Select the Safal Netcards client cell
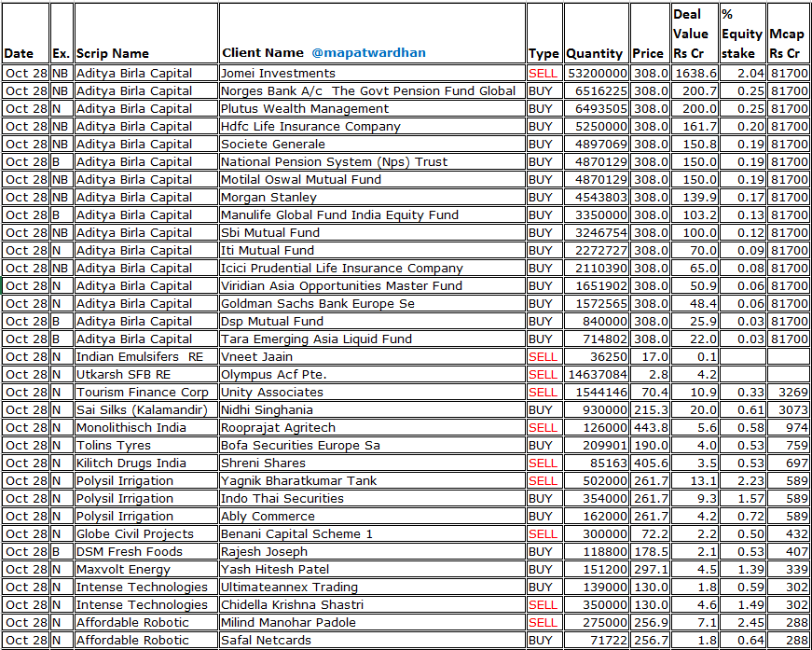 [372, 640]
